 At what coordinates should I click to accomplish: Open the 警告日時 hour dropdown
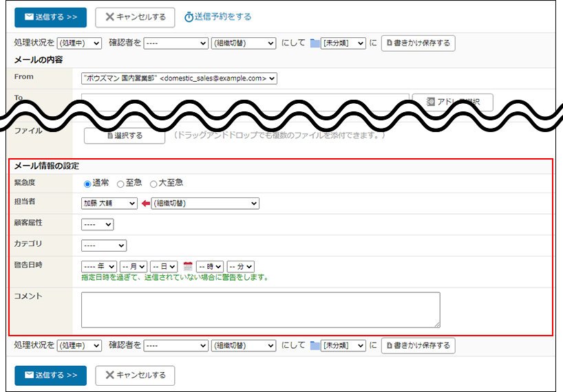point(210,266)
